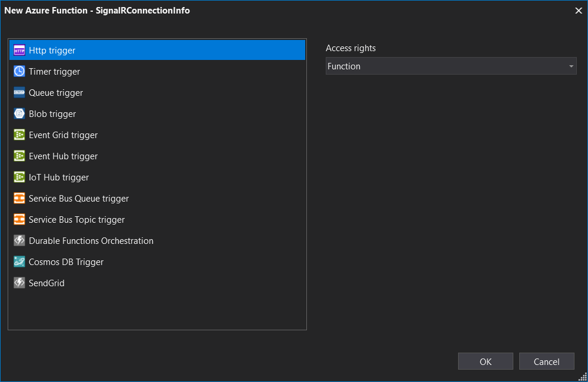Confirm with the OK button
Screen dimensions: 588x382
(x=485, y=361)
